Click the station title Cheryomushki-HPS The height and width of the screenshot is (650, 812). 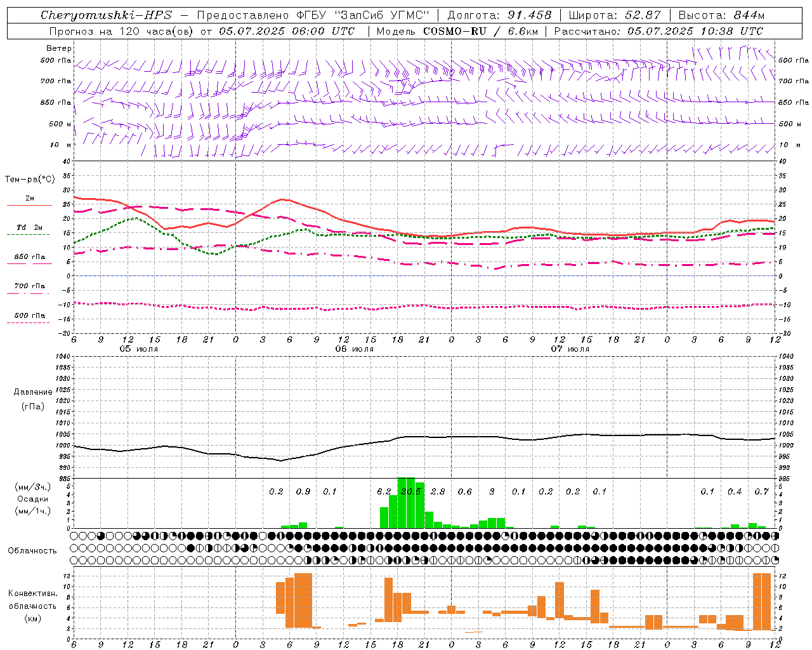click(x=106, y=15)
